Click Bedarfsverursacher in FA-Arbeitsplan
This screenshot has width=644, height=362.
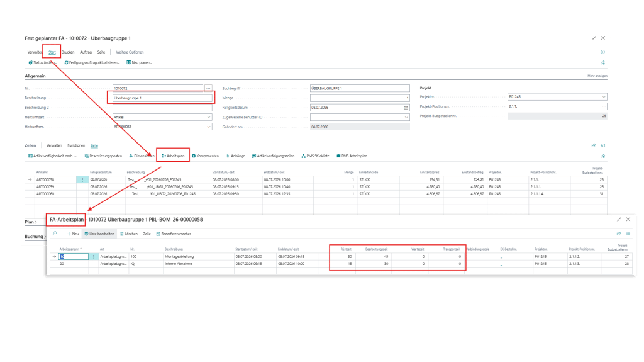click(174, 234)
